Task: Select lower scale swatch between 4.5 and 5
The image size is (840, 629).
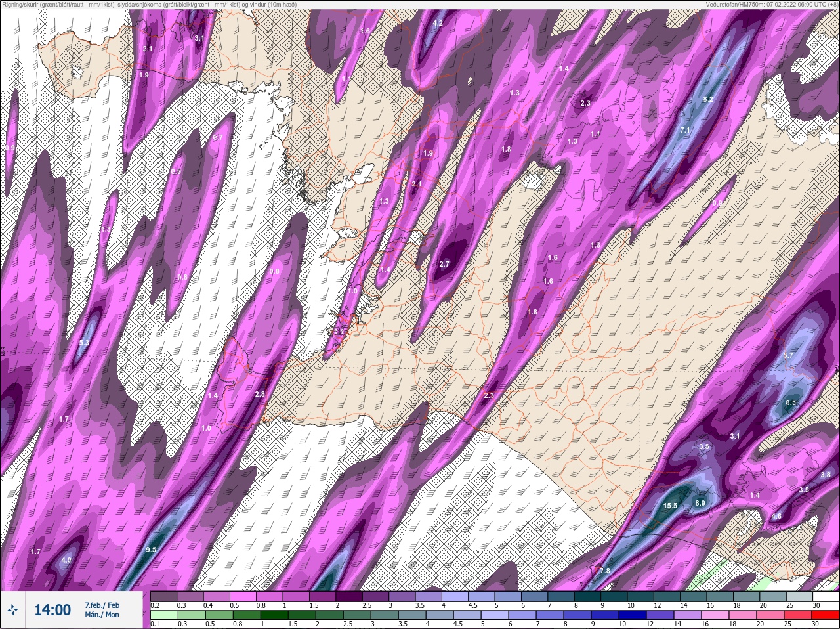Action: 467,615
